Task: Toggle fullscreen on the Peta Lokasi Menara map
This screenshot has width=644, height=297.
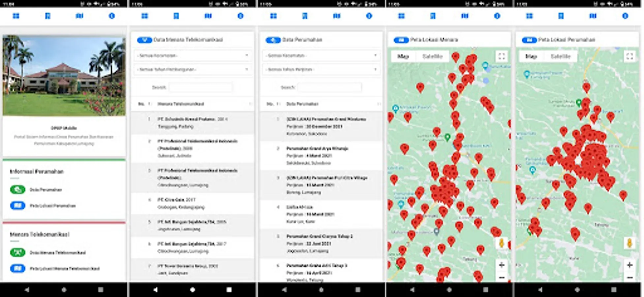Action: click(502, 56)
